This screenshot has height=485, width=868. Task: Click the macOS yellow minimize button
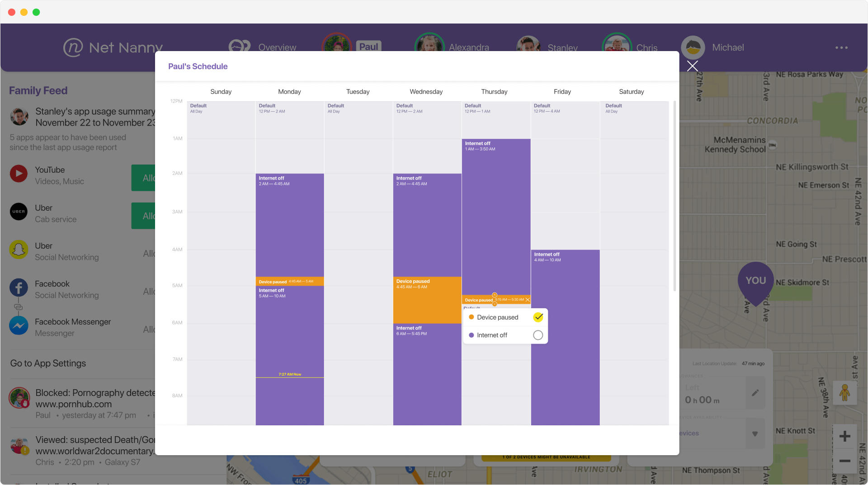pos(24,12)
